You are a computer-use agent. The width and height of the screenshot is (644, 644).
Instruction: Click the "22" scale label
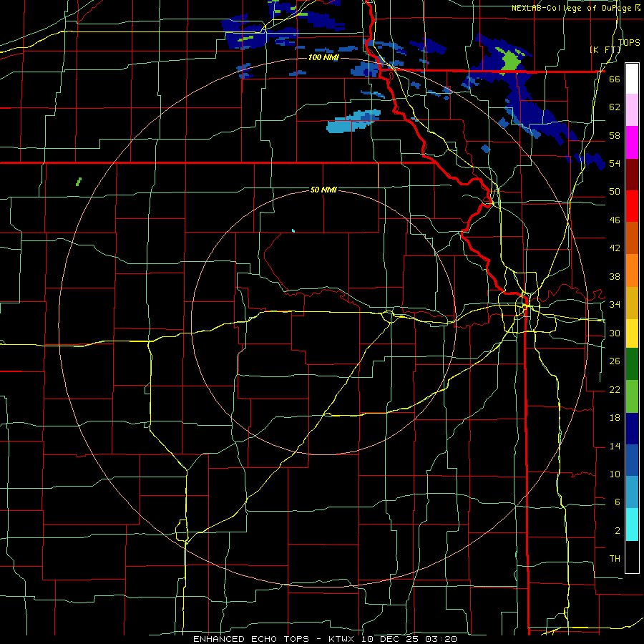615,389
